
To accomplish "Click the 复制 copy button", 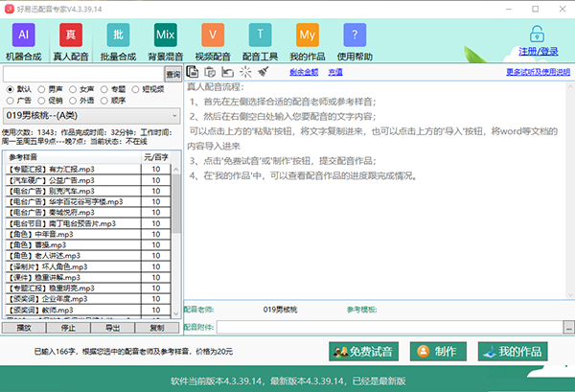I will pyautogui.click(x=157, y=328).
